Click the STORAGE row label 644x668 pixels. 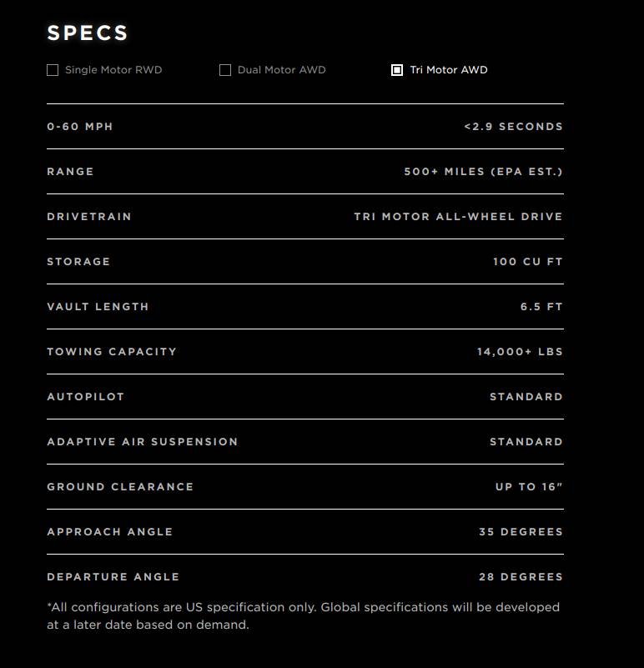[78, 262]
